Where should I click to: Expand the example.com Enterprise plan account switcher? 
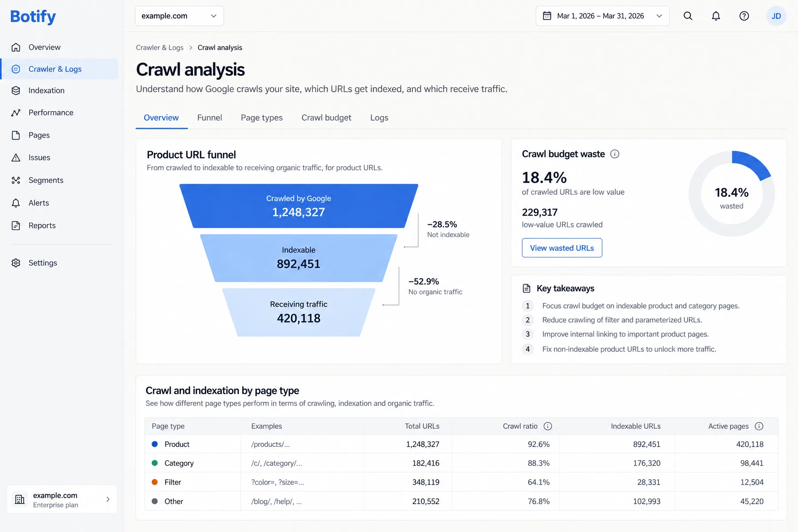(62, 499)
